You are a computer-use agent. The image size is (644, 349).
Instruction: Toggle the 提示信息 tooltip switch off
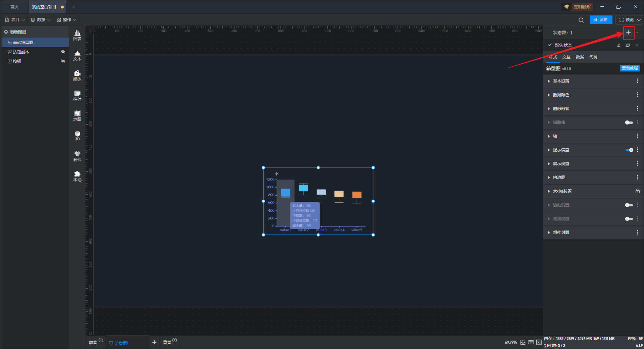point(629,150)
